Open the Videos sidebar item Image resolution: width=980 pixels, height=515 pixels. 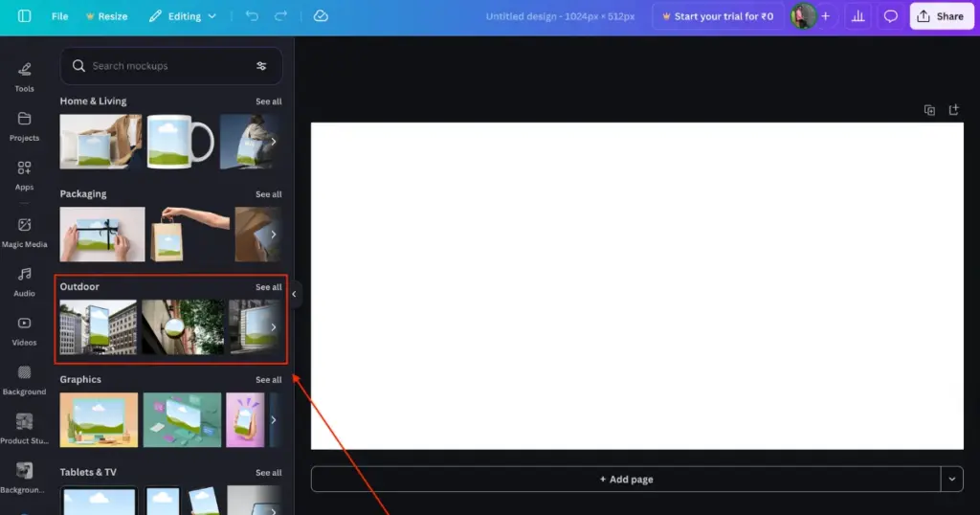point(24,331)
